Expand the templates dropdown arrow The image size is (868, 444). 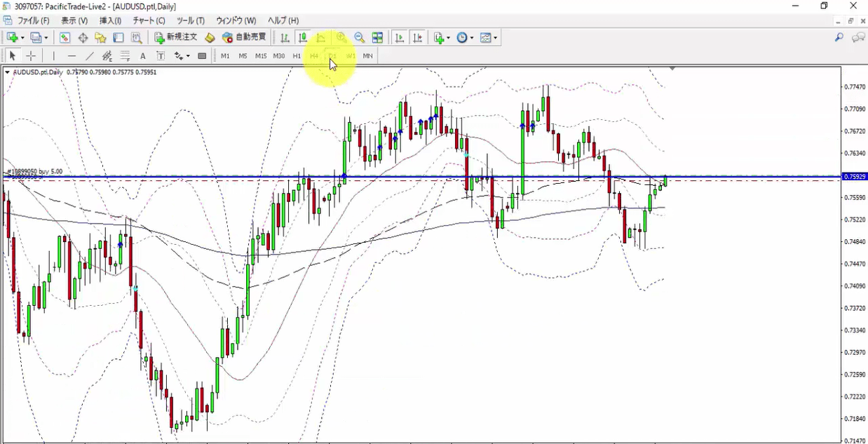[495, 38]
